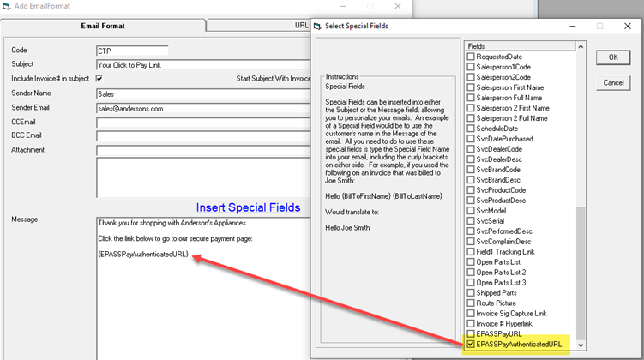The height and width of the screenshot is (360, 644).
Task: Click the CCEmail input field
Action: [x=204, y=123]
